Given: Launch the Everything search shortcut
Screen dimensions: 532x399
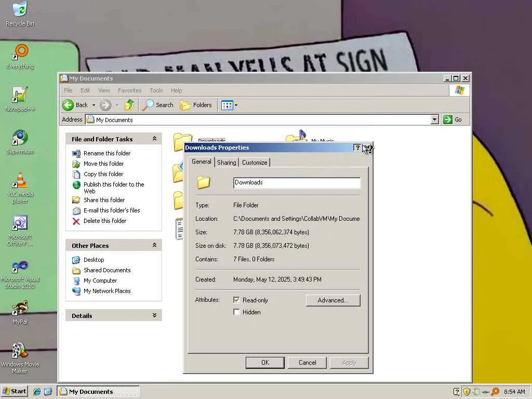Looking at the screenshot, I should pos(20,57).
